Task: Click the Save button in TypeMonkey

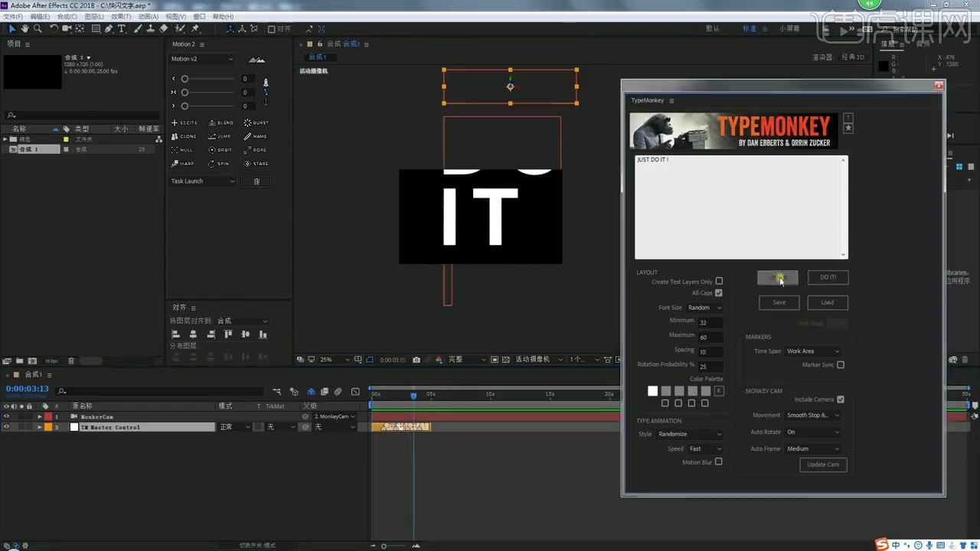Action: point(779,302)
